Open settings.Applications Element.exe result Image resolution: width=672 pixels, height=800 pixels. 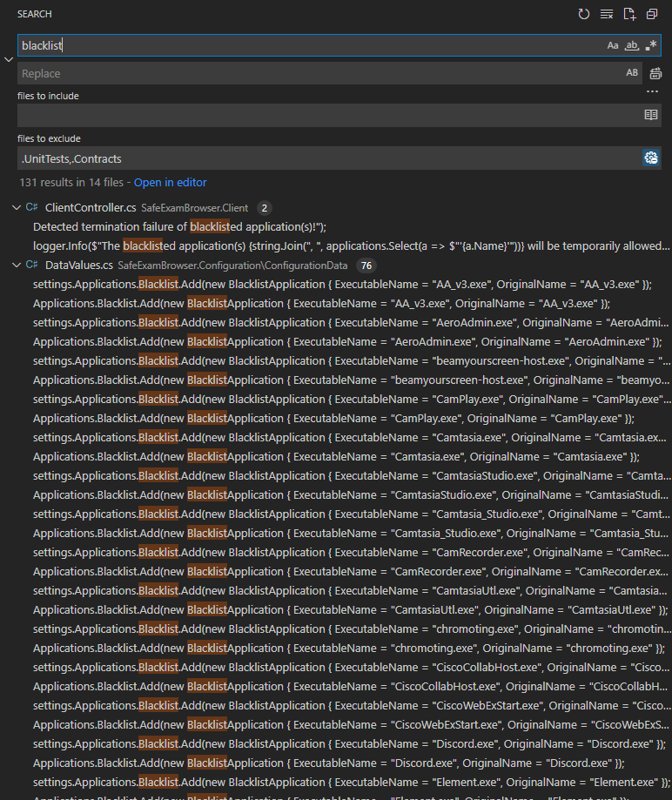click(x=352, y=782)
